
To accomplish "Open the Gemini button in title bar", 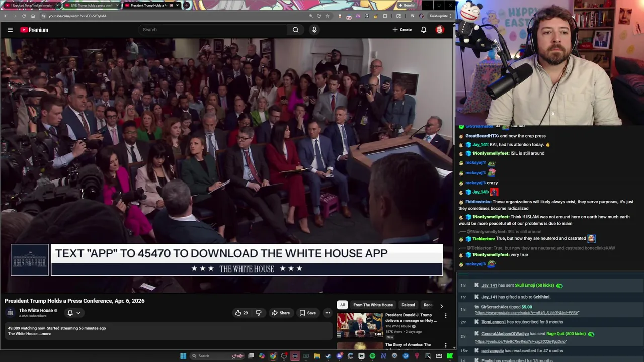I will 406,5.
